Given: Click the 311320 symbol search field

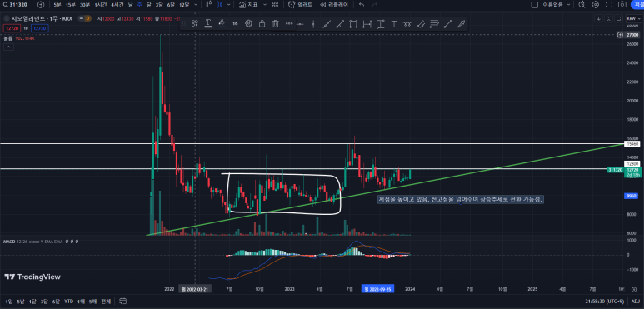Looking at the screenshot, I should point(17,5).
